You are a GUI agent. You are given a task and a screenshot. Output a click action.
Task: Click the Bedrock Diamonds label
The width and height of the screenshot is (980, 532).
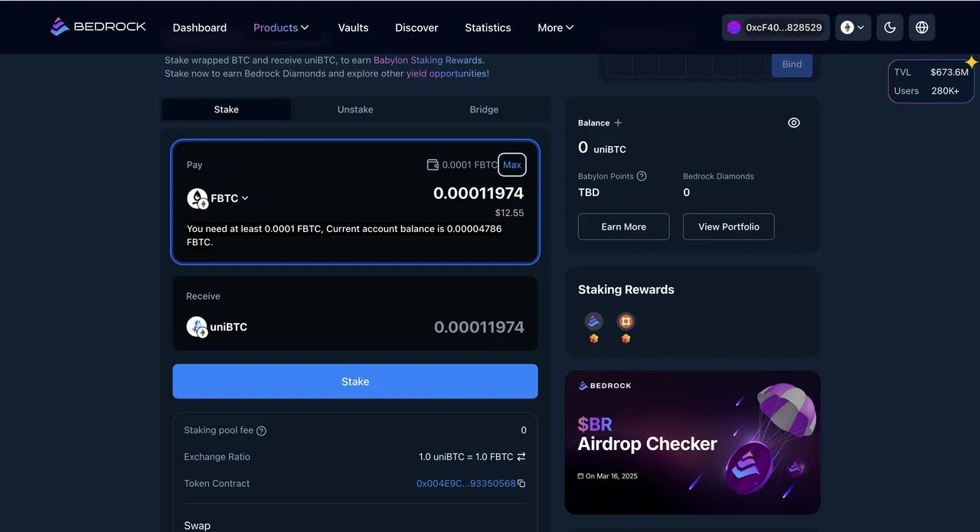pos(718,176)
